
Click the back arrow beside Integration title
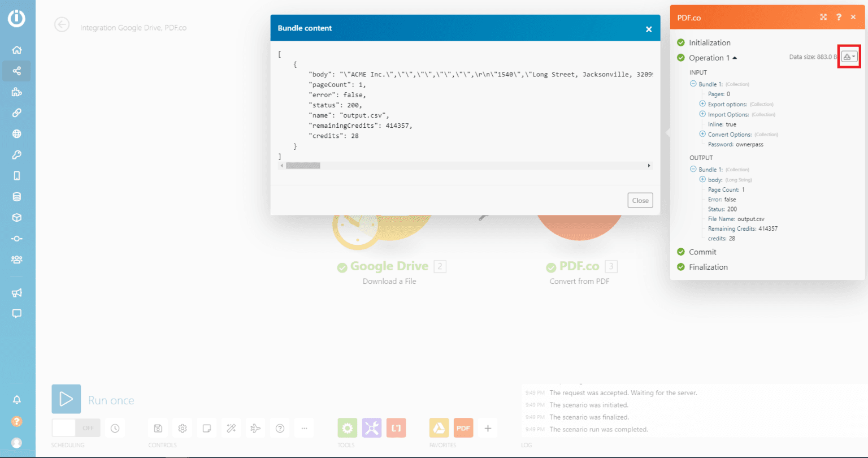[62, 24]
